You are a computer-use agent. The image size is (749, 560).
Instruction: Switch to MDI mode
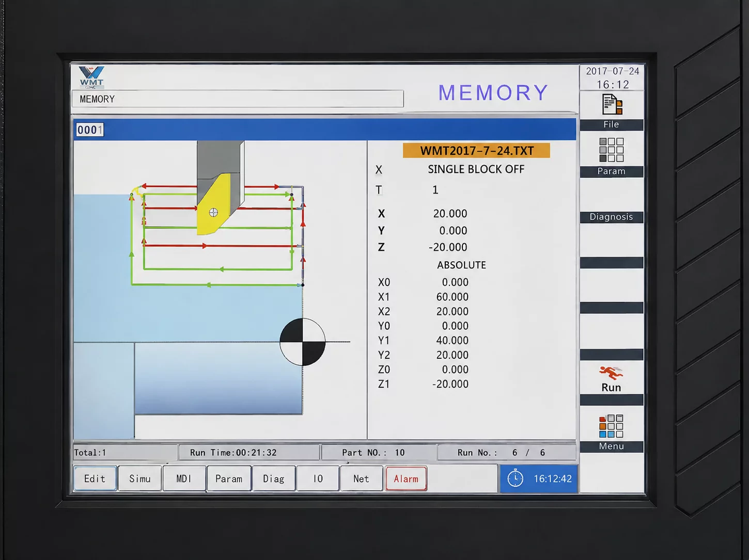coord(184,478)
